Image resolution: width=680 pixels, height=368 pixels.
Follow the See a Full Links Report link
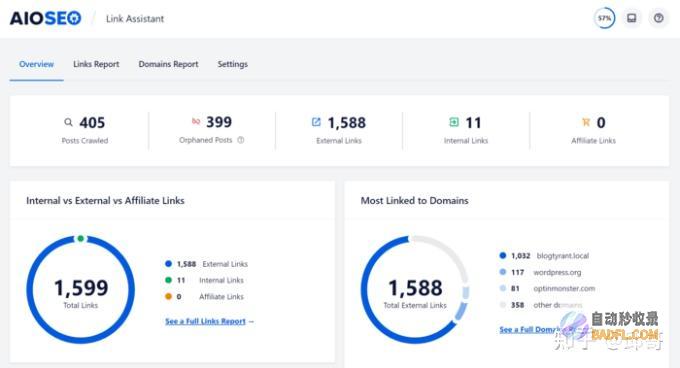point(209,321)
